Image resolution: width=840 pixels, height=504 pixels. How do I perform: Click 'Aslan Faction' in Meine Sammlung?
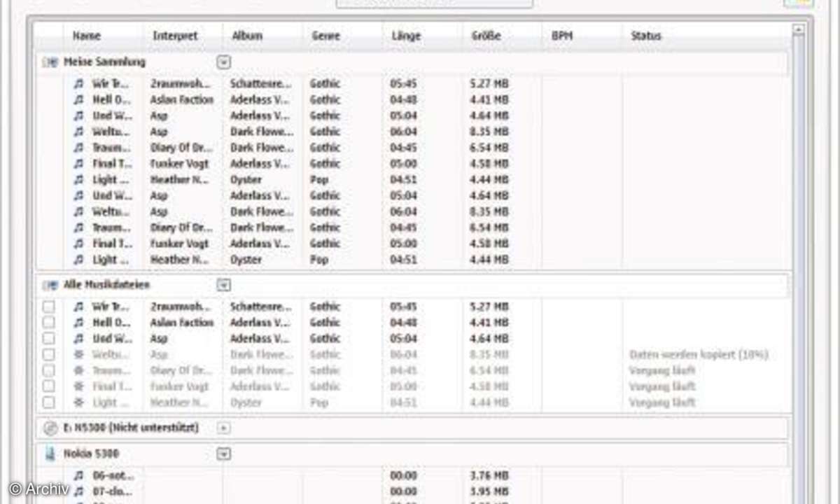[182, 100]
